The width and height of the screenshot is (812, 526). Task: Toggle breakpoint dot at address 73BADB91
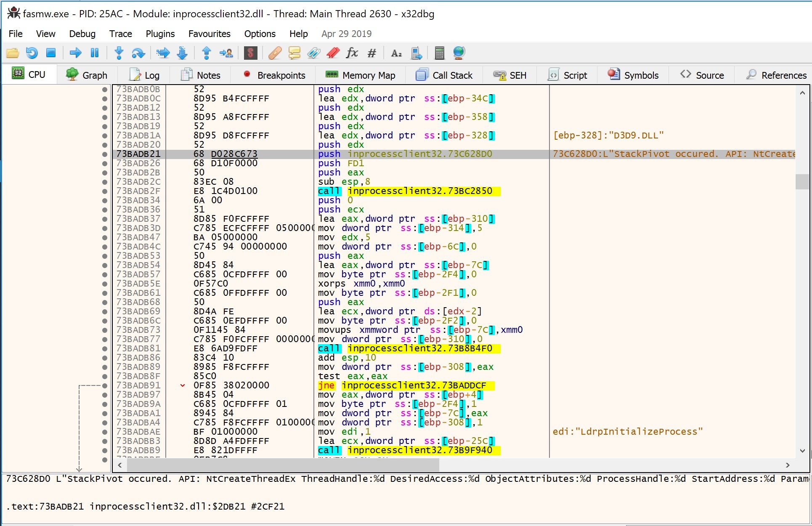click(105, 385)
